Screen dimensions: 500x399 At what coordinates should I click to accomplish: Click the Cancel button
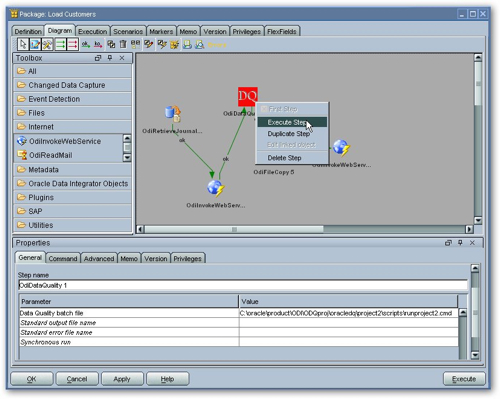77,379
